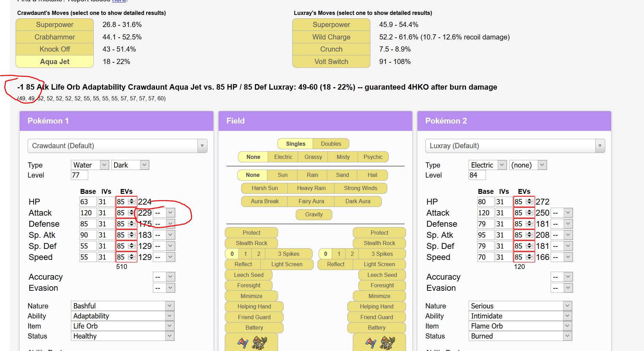
Task: Open the Luxray (Default) species dropdown
Action: (x=515, y=146)
